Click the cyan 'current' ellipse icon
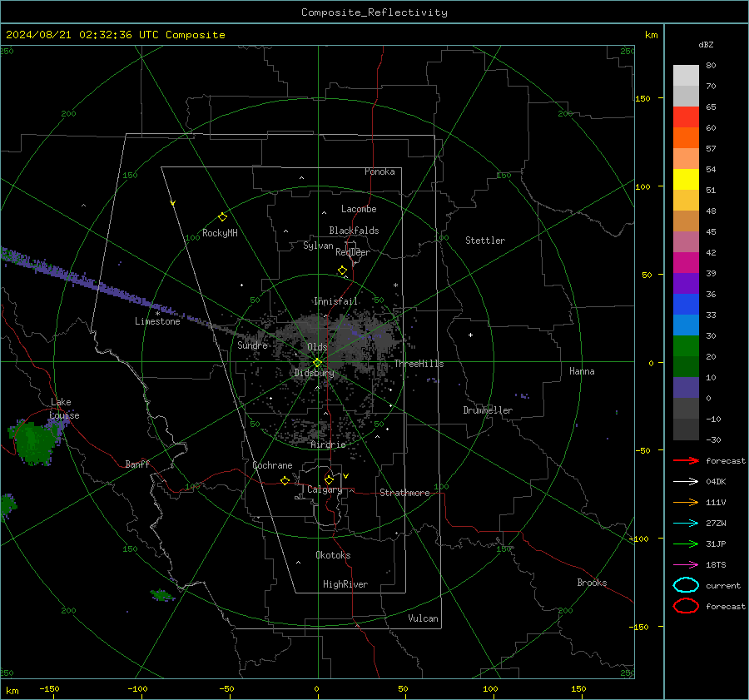Viewport: 749px width, 700px height. pos(686,585)
